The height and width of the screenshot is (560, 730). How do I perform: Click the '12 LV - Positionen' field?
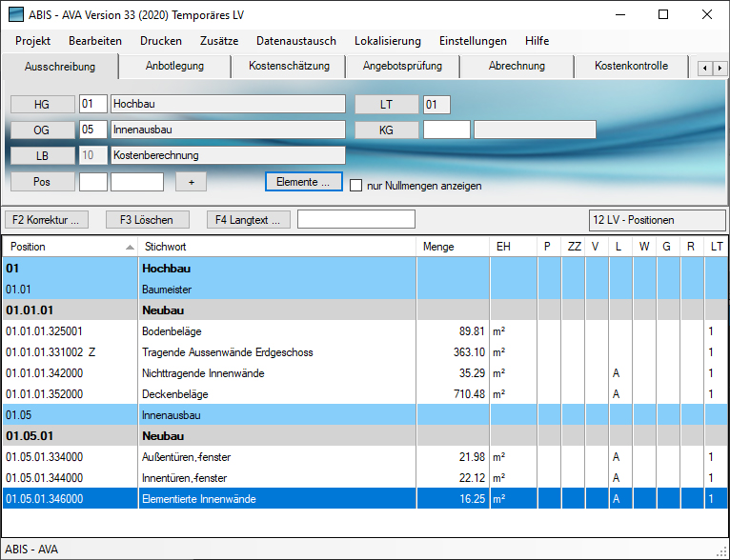click(657, 220)
